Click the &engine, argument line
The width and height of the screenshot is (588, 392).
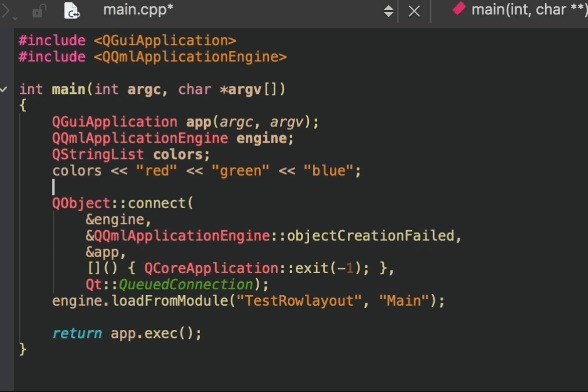pyautogui.click(x=118, y=220)
